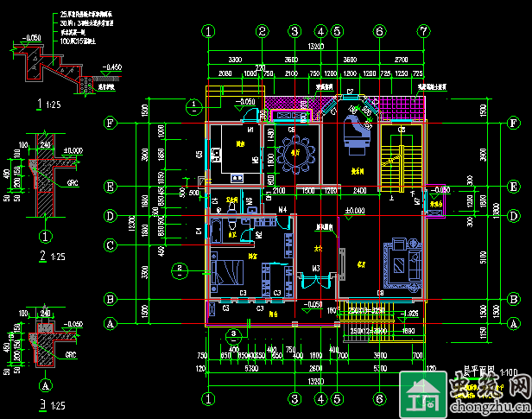Viewport: 532px width, 419px height.
Task: Click section callout 1 at the plan's upper left
Action: point(195,105)
